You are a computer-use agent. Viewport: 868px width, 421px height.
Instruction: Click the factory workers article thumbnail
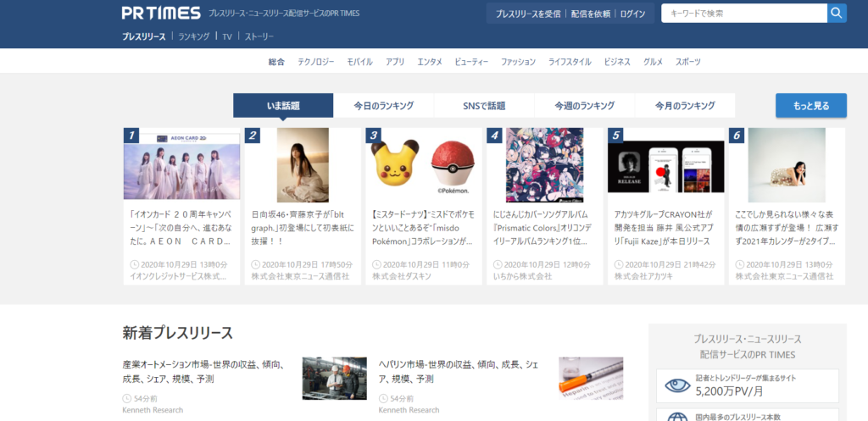click(334, 379)
